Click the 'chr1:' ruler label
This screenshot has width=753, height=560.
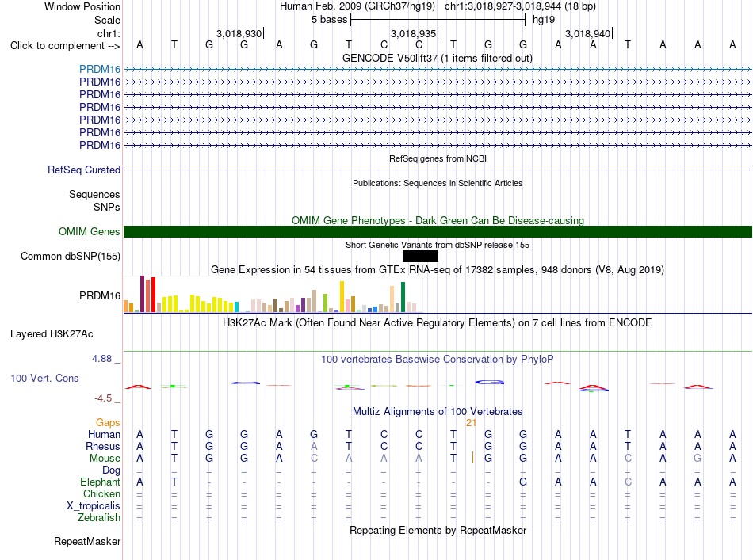pyautogui.click(x=109, y=33)
